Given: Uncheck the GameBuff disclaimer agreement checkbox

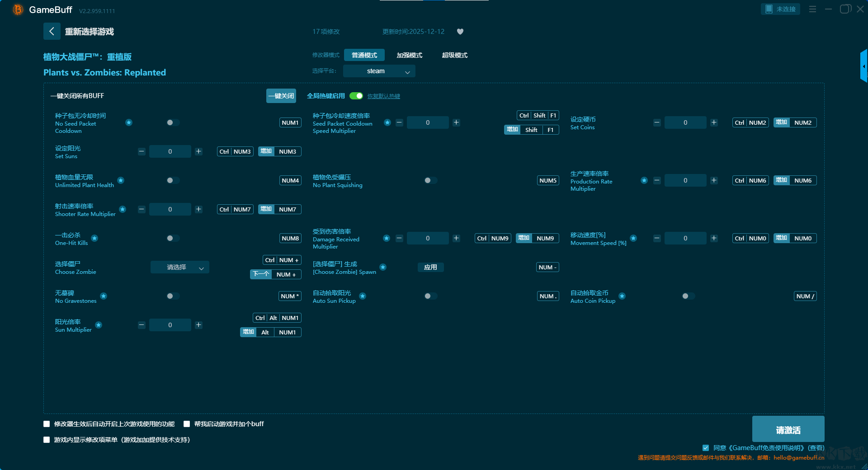Looking at the screenshot, I should pos(706,448).
